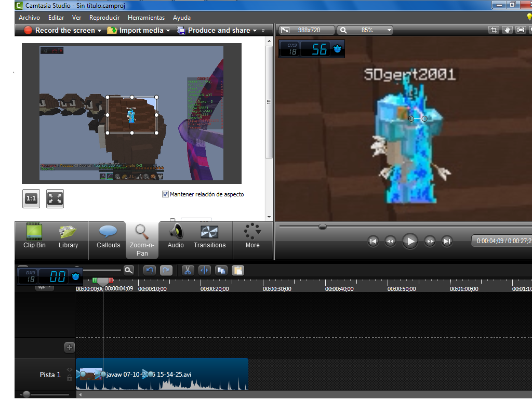Image resolution: width=532 pixels, height=399 pixels.
Task: Lock the Pista 1 track
Action: (x=70, y=378)
